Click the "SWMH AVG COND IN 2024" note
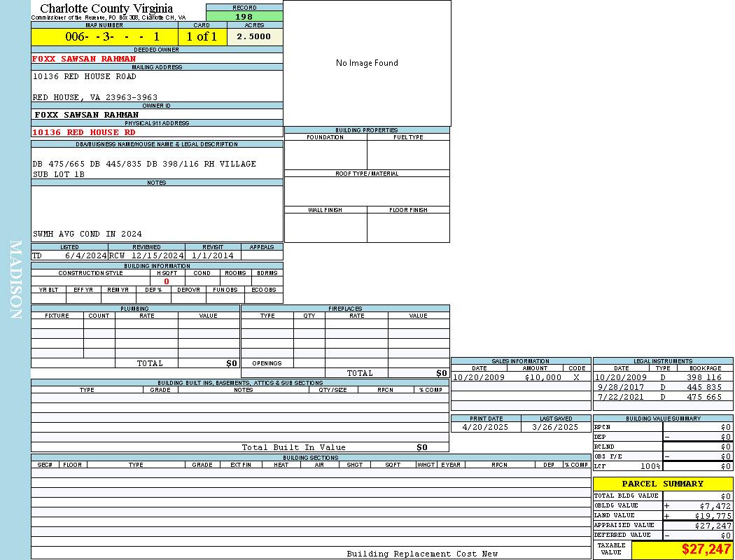Image resolution: width=735 pixels, height=560 pixels. [87, 234]
